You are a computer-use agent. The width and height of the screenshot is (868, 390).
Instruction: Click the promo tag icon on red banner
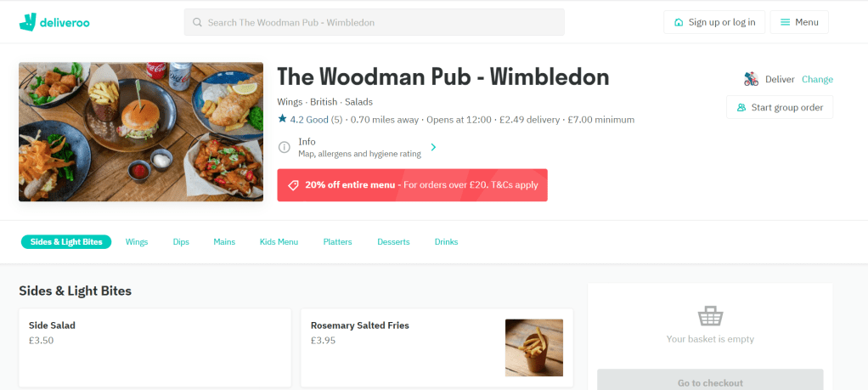(293, 185)
